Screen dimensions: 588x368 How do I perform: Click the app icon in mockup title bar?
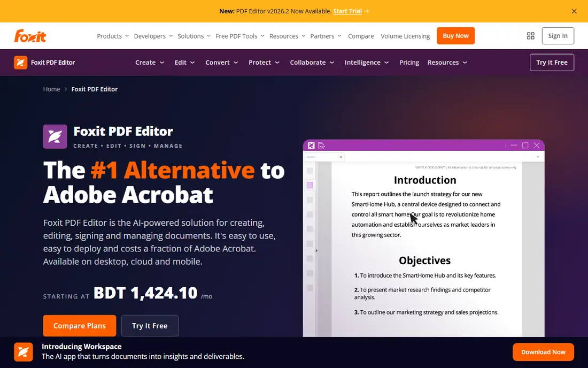pyautogui.click(x=311, y=145)
